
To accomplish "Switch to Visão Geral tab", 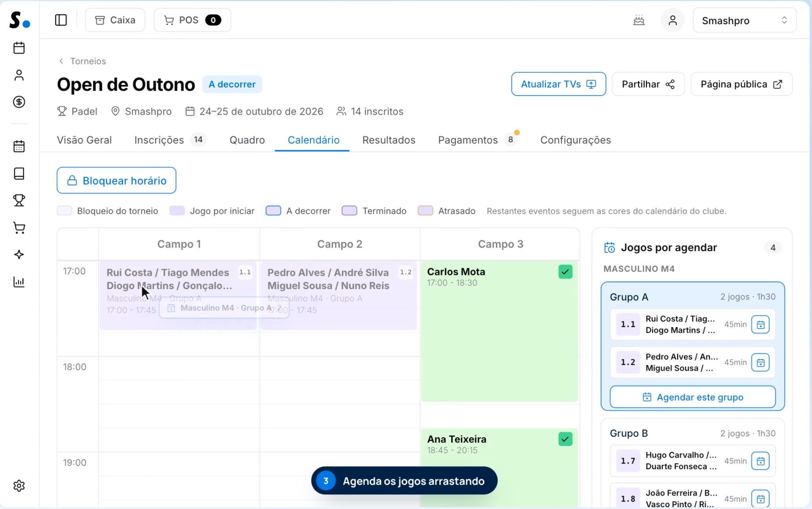I will pyautogui.click(x=84, y=140).
